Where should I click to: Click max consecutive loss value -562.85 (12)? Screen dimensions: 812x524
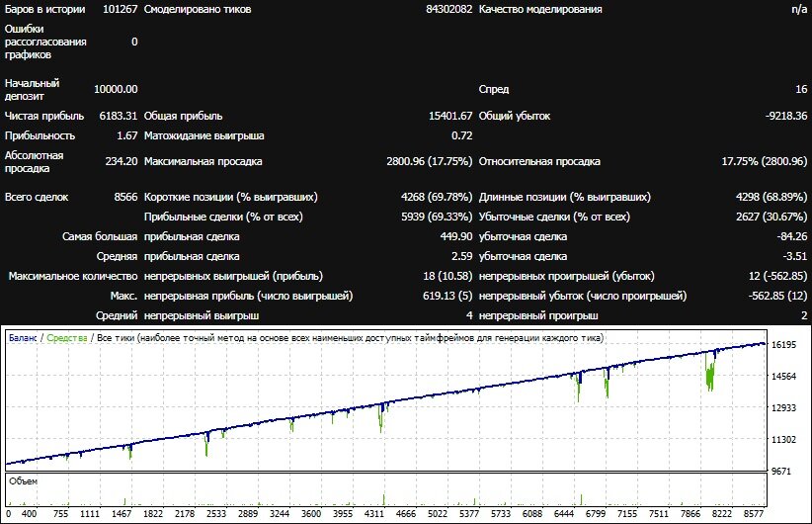click(777, 296)
